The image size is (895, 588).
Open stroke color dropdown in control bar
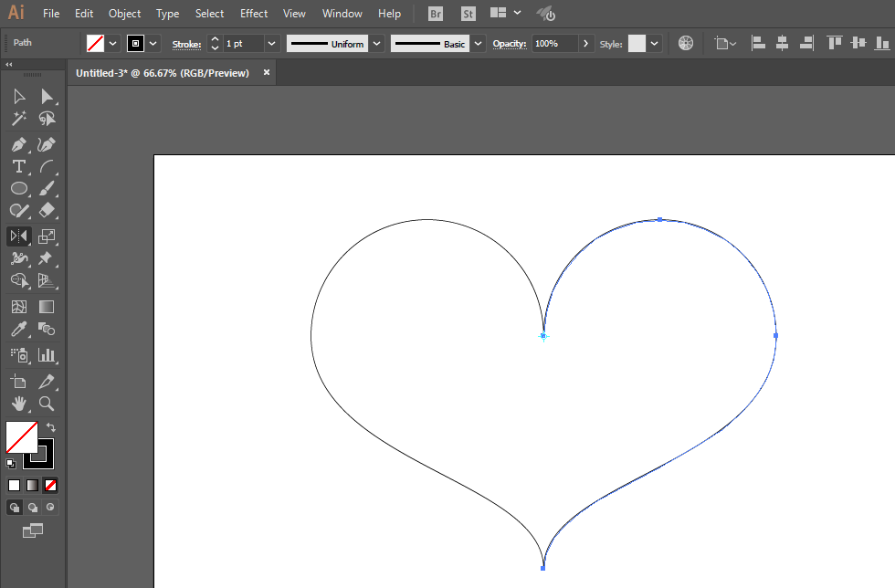[x=153, y=44]
